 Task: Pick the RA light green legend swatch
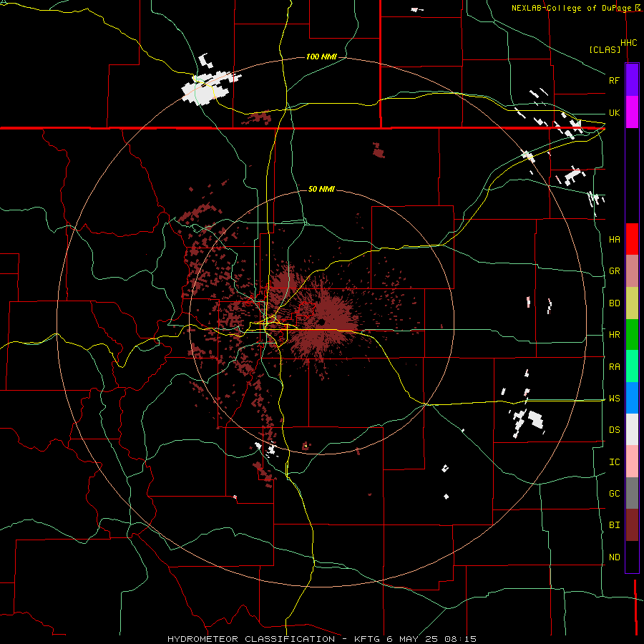pos(632,366)
